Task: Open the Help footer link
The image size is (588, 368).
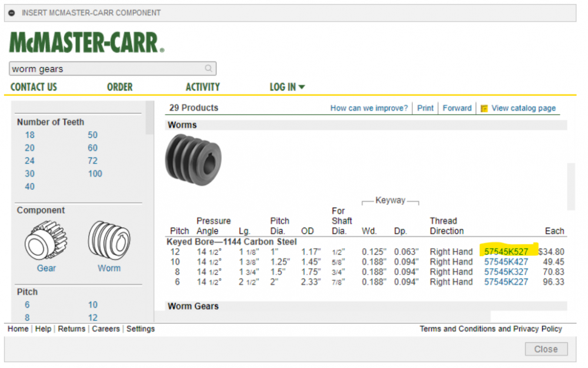Action: 43,329
